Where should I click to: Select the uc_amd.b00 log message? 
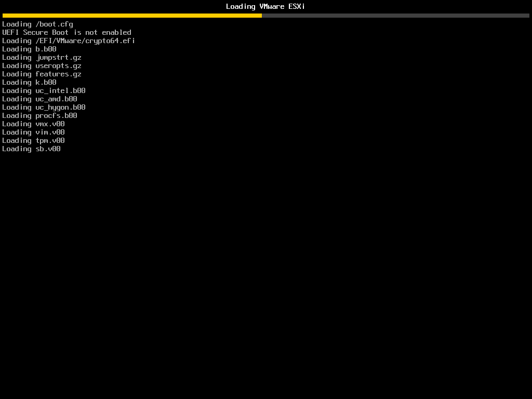tap(39, 99)
